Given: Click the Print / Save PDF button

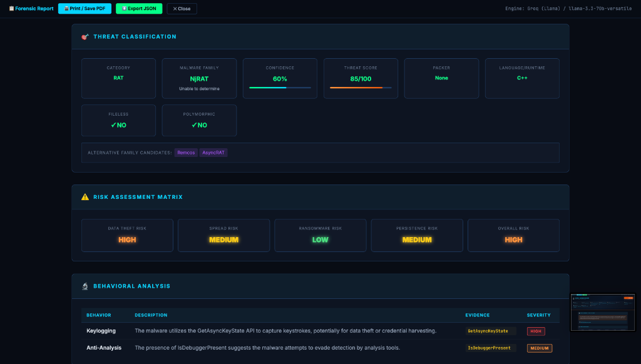Looking at the screenshot, I should tap(85, 9).
